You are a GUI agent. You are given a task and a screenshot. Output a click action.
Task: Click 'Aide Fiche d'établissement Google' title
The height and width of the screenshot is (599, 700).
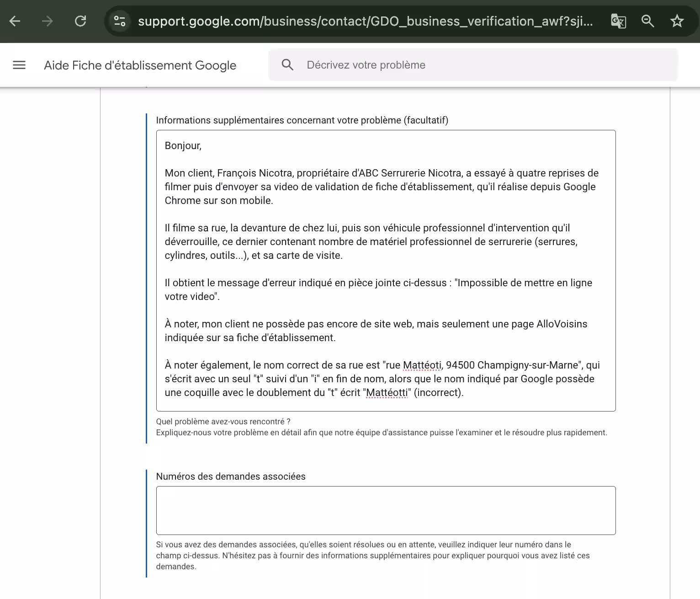pyautogui.click(x=140, y=65)
